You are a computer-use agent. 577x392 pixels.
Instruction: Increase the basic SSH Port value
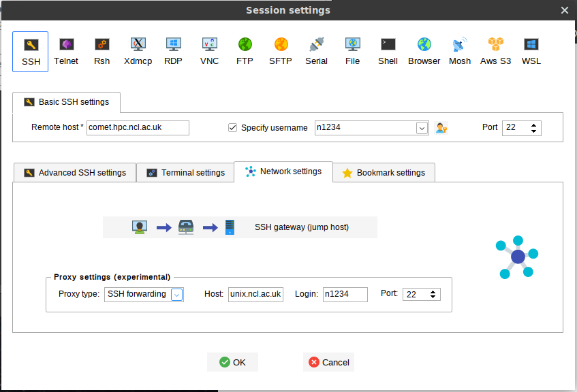[x=533, y=125]
